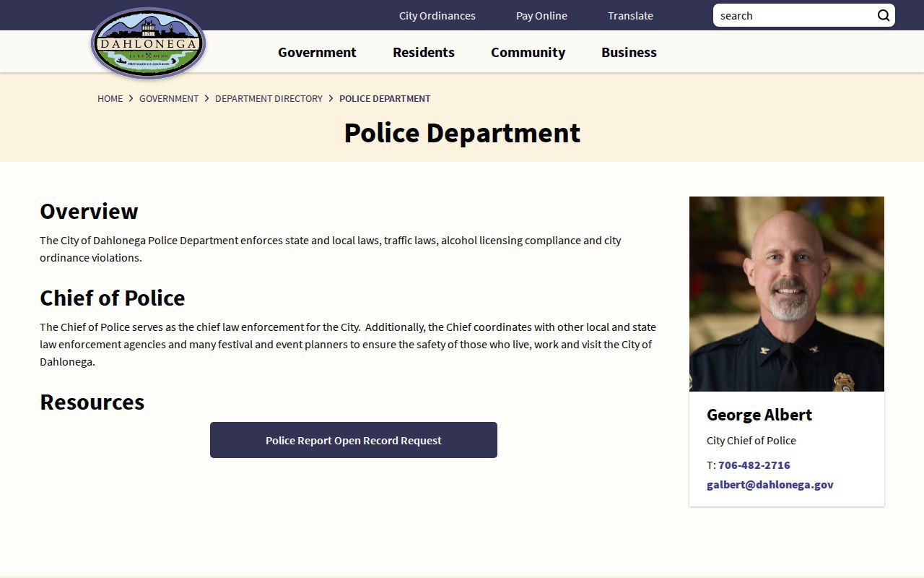Click the Police Department page title
The image size is (924, 578).
tap(462, 133)
